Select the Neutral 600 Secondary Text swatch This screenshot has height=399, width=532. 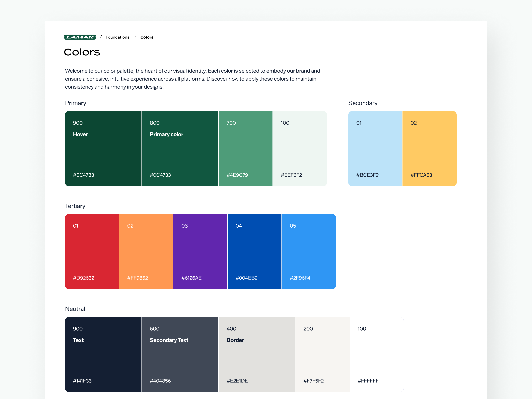(x=180, y=354)
